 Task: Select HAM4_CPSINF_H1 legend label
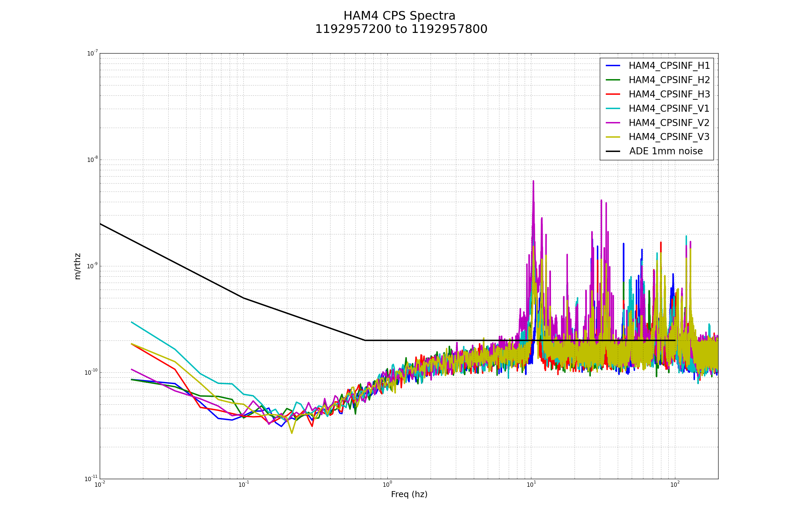point(669,66)
